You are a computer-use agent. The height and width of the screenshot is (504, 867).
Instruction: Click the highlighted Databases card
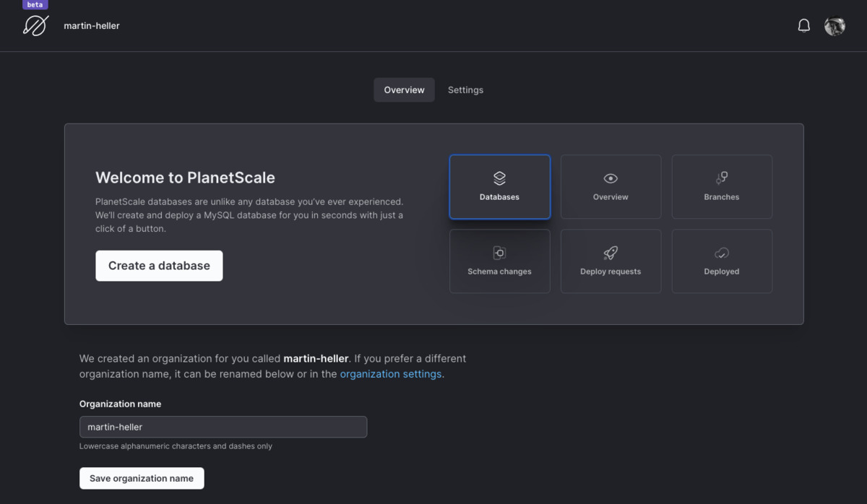(x=499, y=186)
